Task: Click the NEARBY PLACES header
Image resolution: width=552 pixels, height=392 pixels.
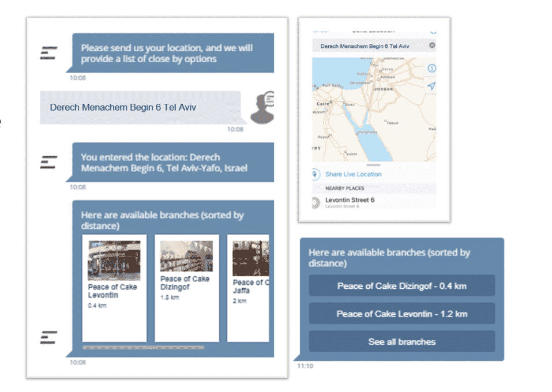Action: pyautogui.click(x=345, y=189)
